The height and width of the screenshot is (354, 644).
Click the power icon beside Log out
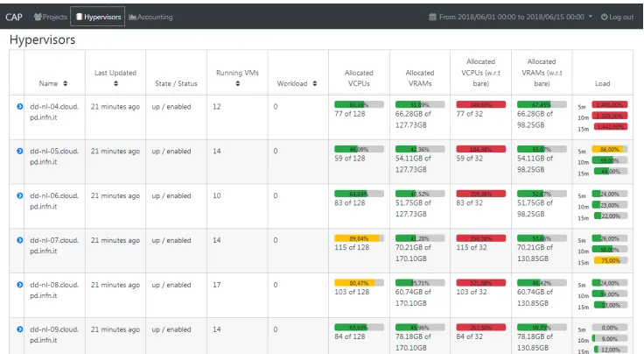pos(604,17)
